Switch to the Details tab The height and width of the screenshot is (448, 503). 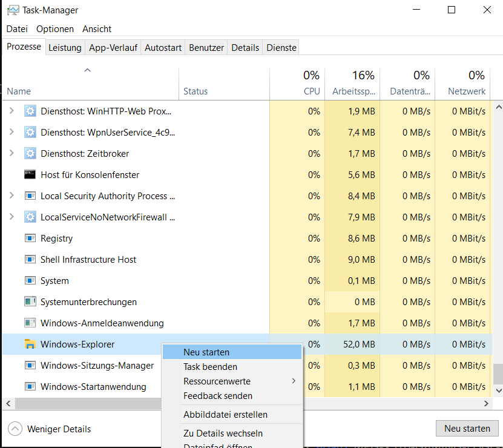(x=245, y=47)
